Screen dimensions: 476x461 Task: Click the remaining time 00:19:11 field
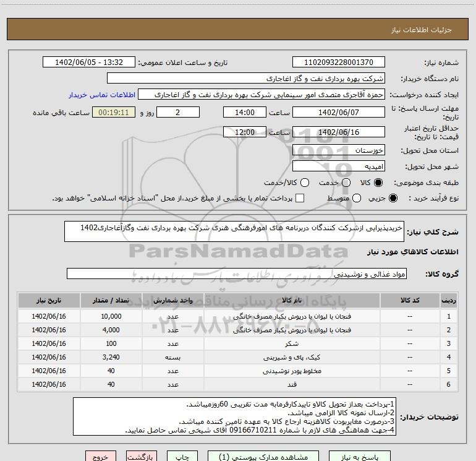[114, 112]
